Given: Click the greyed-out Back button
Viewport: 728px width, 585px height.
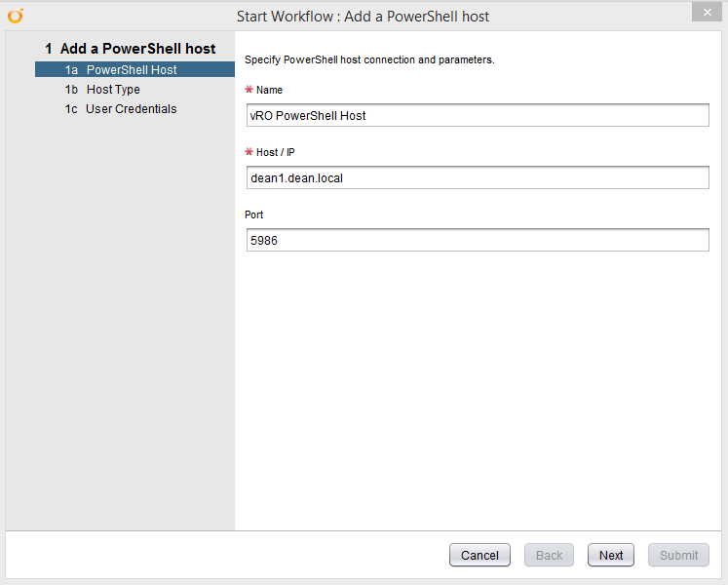Looking at the screenshot, I should coord(550,555).
